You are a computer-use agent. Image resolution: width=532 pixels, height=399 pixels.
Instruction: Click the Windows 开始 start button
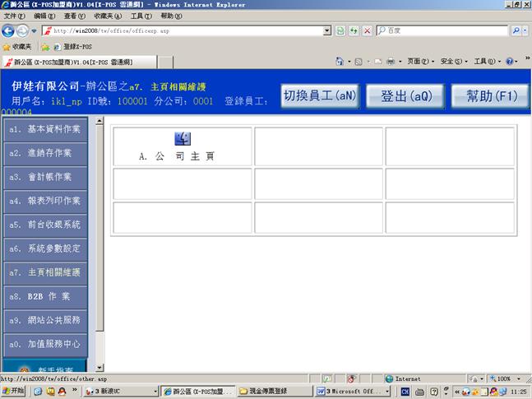pyautogui.click(x=14, y=392)
